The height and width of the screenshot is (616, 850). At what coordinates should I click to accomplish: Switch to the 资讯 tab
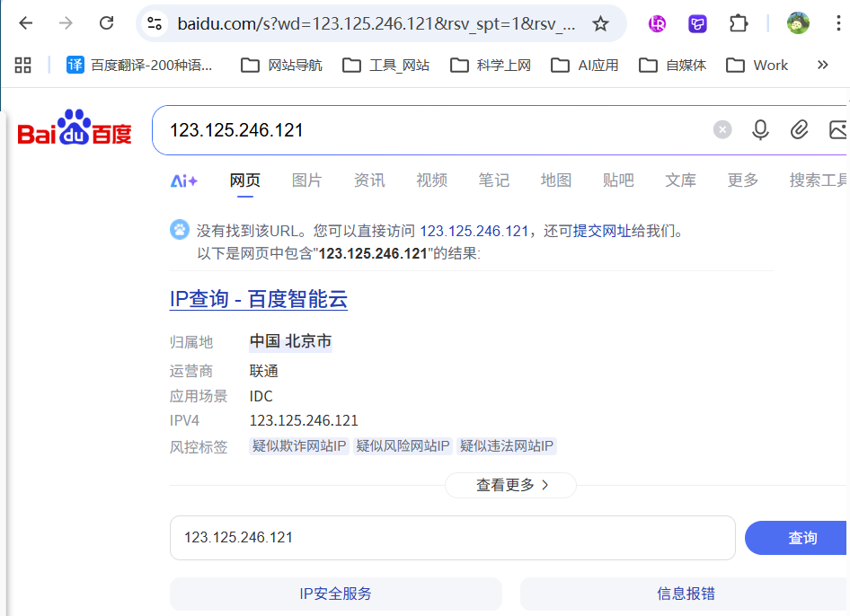369,180
